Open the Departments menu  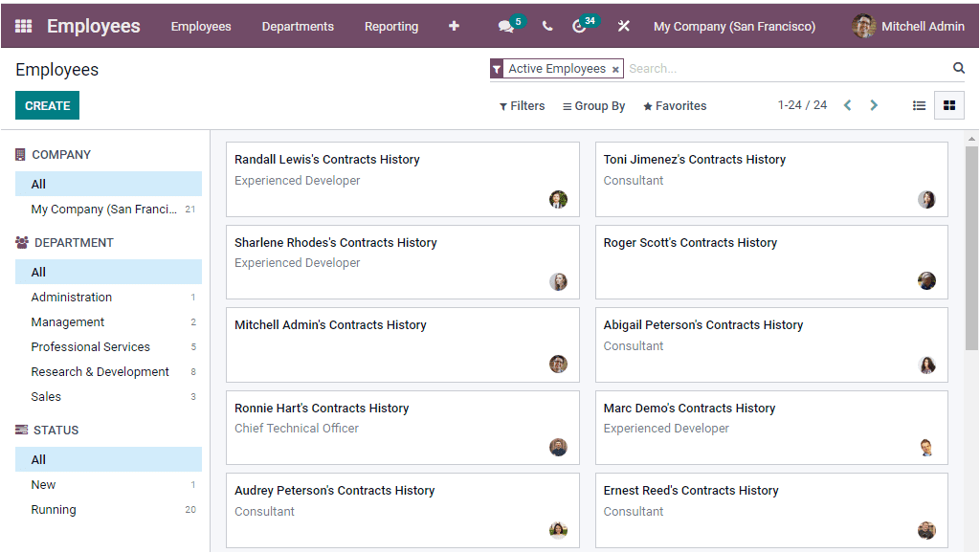298,26
